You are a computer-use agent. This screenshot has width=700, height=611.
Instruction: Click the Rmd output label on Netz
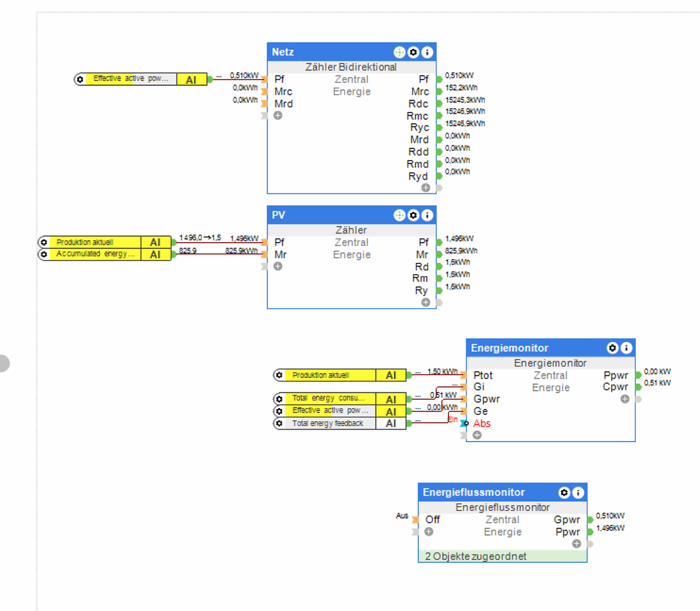click(x=417, y=164)
